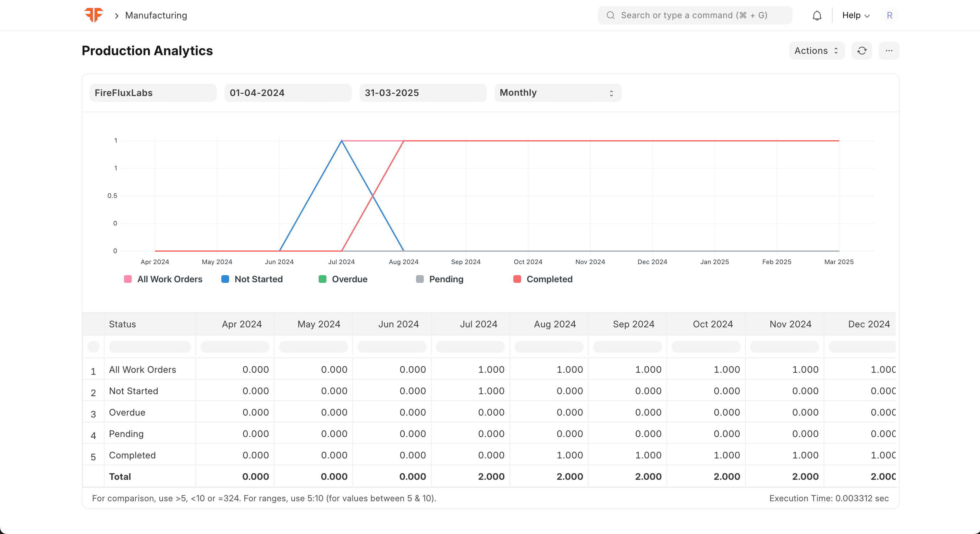
Task: Select the Not Started row label
Action: (x=133, y=391)
